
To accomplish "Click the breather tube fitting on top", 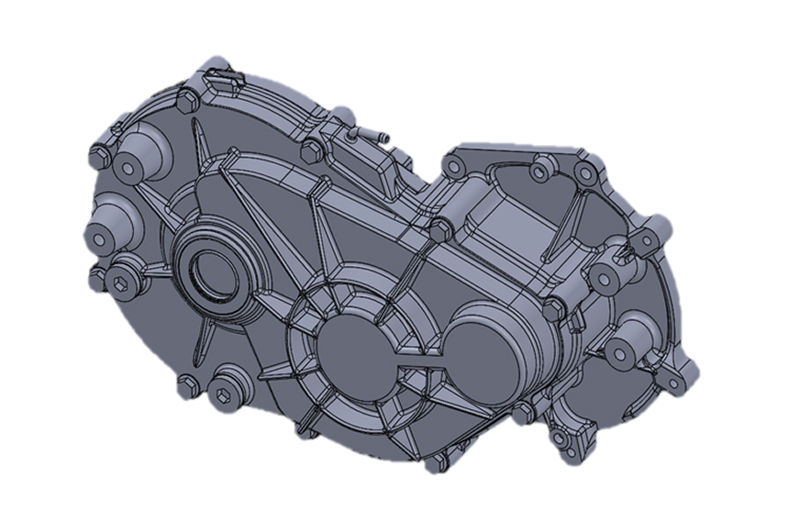I will pos(369,136).
